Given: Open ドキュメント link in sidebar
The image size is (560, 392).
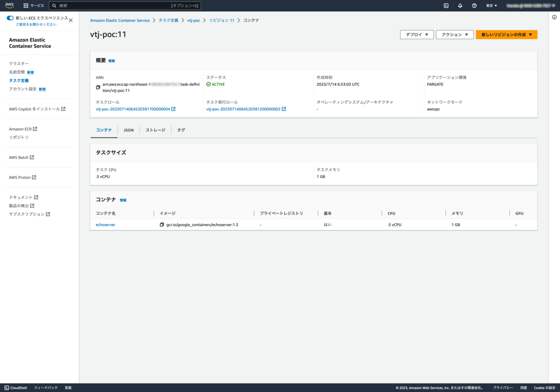Looking at the screenshot, I should [x=23, y=197].
